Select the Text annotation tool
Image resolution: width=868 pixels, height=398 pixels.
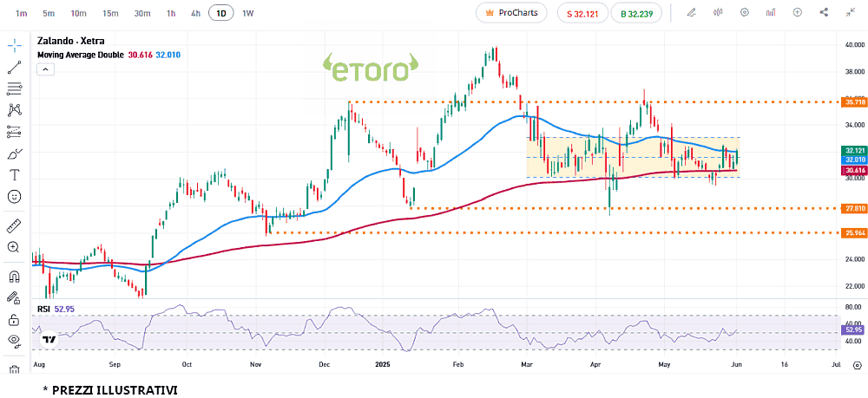click(x=15, y=175)
